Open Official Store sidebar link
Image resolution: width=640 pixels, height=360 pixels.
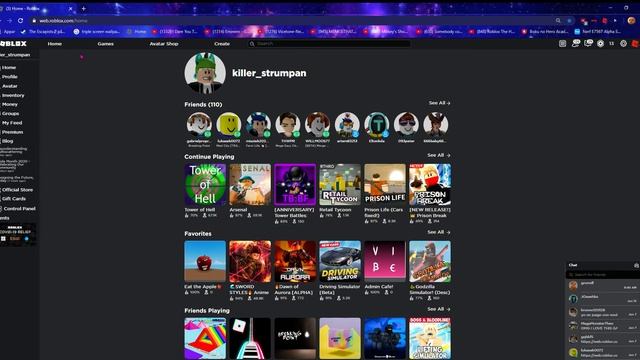[x=17, y=190]
